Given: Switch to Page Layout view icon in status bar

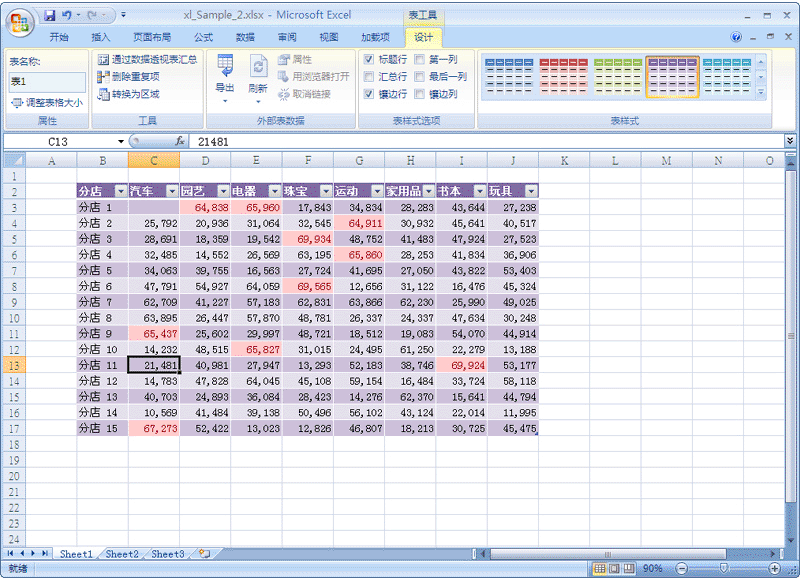Looking at the screenshot, I should point(614,568).
